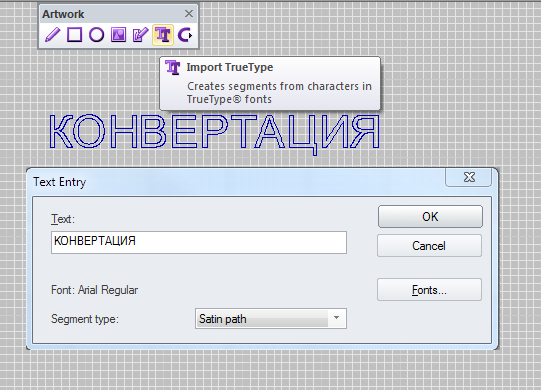Close the Text Entry dialog
Screen dimensions: 542x390
469,177
